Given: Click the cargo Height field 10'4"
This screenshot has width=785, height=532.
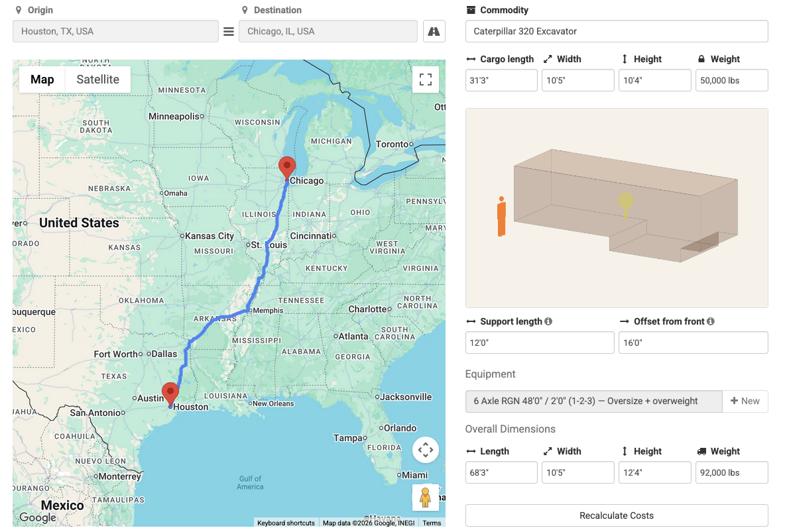Looking at the screenshot, I should (655, 81).
